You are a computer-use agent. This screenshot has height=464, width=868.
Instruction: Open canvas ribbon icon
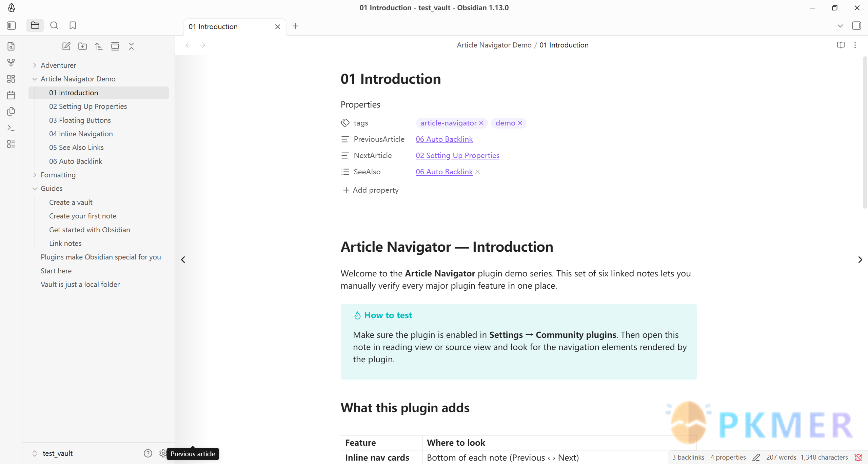pyautogui.click(x=11, y=79)
